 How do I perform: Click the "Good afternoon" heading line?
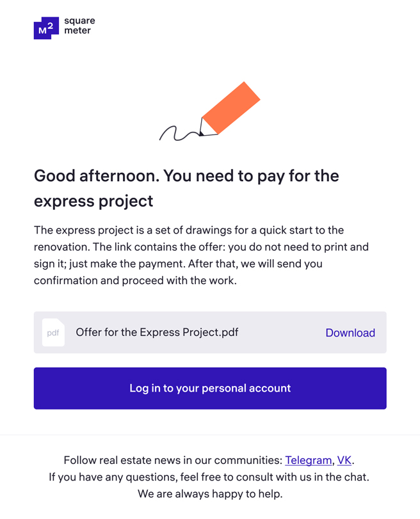[x=186, y=175]
